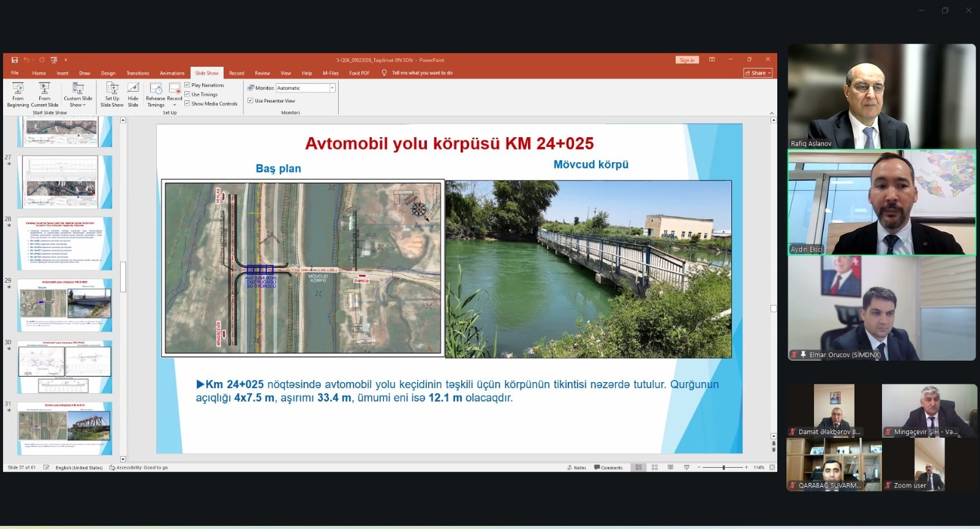This screenshot has height=529, width=980.
Task: Click the Share button
Action: coord(758,73)
